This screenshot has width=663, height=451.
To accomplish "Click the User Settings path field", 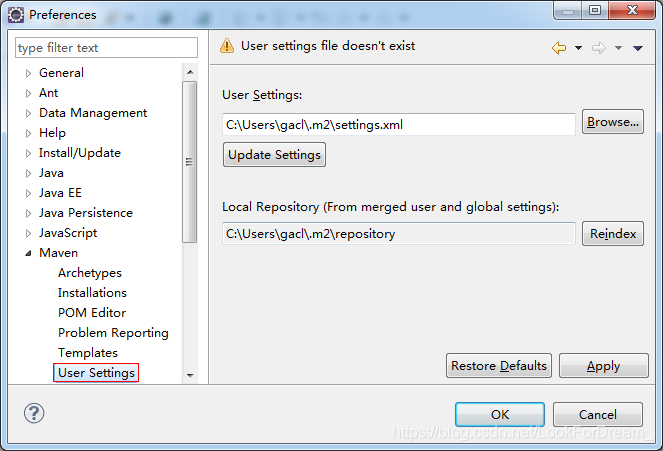I will [x=399, y=124].
